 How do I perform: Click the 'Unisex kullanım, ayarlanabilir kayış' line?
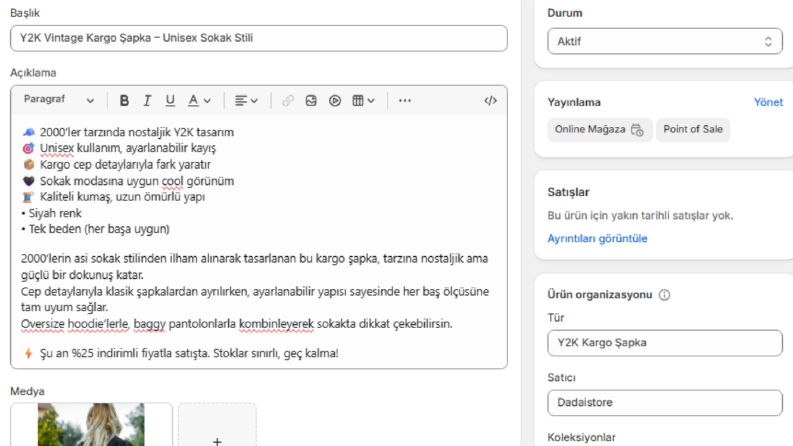coord(119,148)
